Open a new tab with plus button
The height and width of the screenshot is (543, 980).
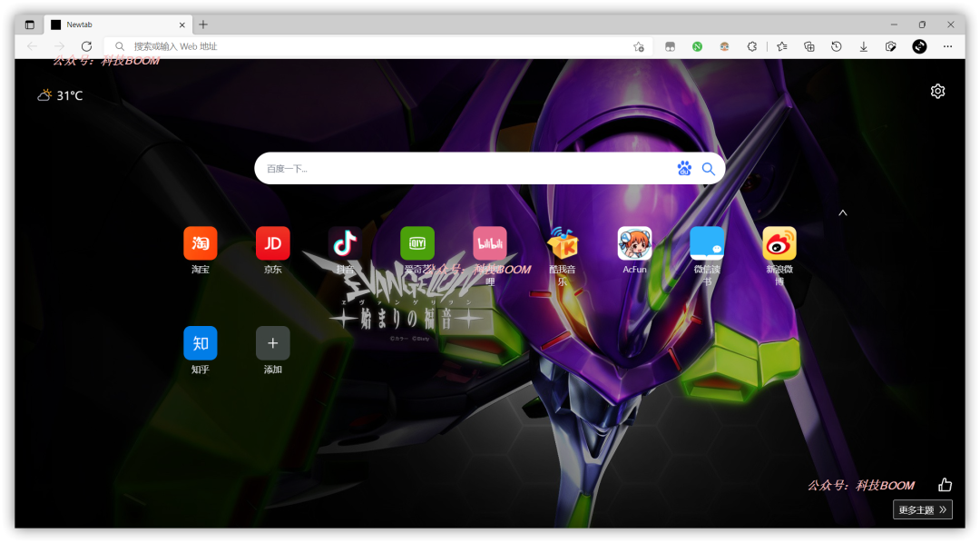203,25
